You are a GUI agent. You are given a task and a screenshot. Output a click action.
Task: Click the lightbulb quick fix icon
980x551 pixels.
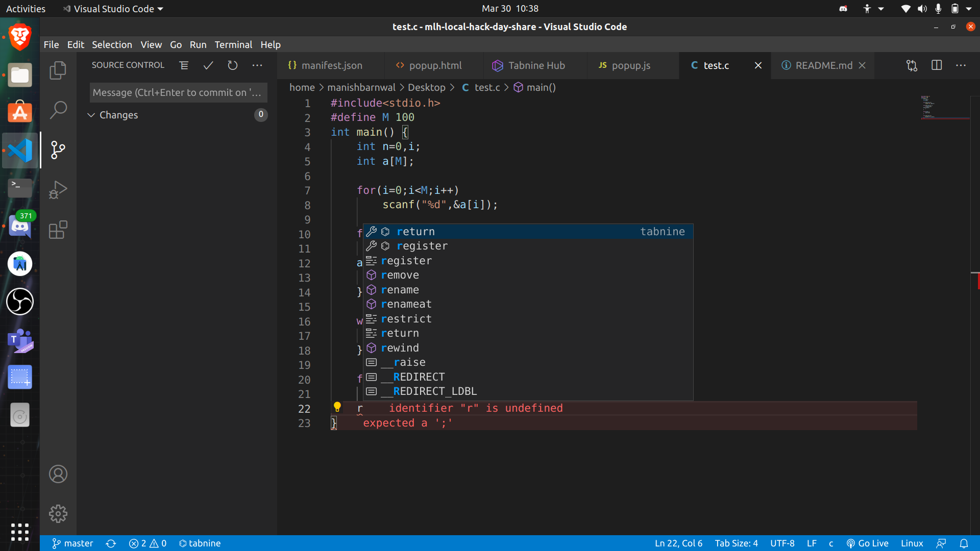point(337,407)
